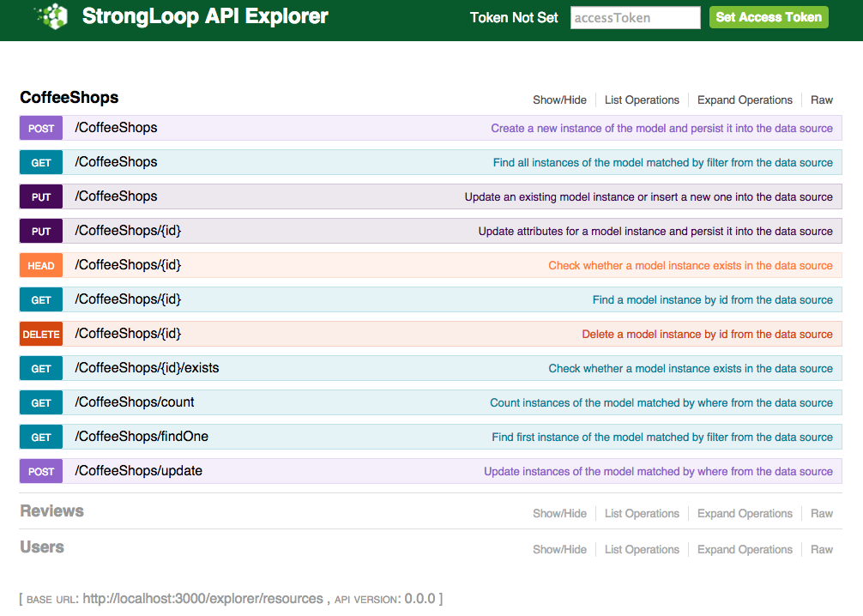863x616 pixels.
Task: Click GET badge for /CoffeeShops/count row
Action: click(41, 403)
